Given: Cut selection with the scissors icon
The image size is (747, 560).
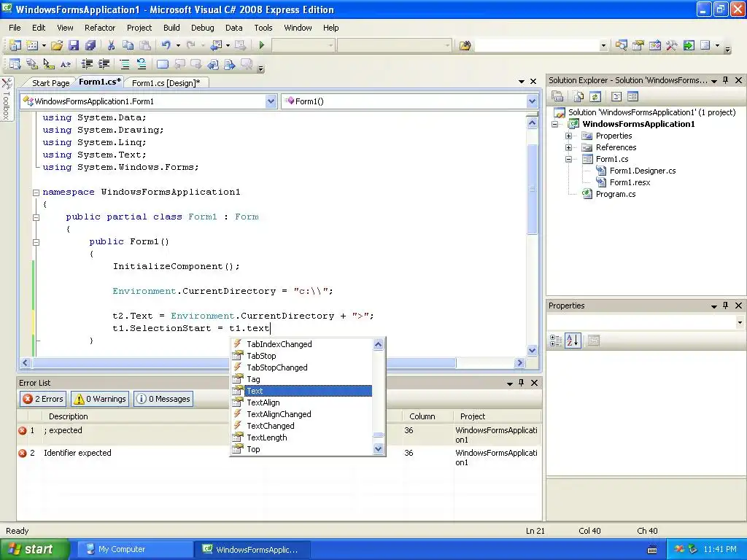Looking at the screenshot, I should (x=111, y=45).
